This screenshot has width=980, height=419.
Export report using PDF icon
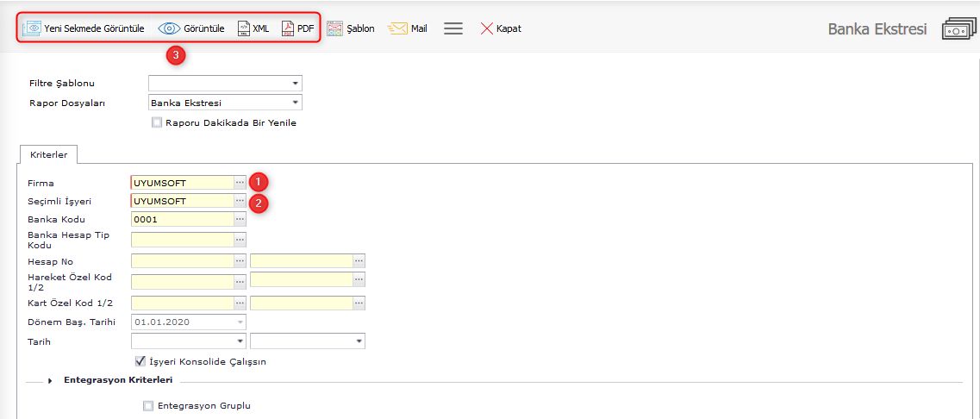tap(289, 28)
